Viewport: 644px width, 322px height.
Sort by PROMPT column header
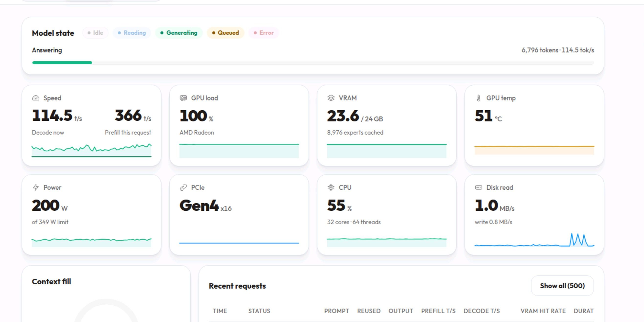(336, 311)
